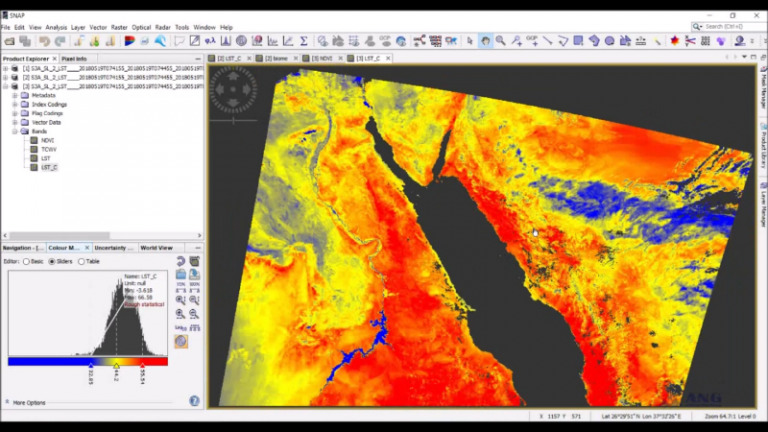Expand the Flag Codings folder node
The height and width of the screenshot is (432, 768).
pos(15,113)
